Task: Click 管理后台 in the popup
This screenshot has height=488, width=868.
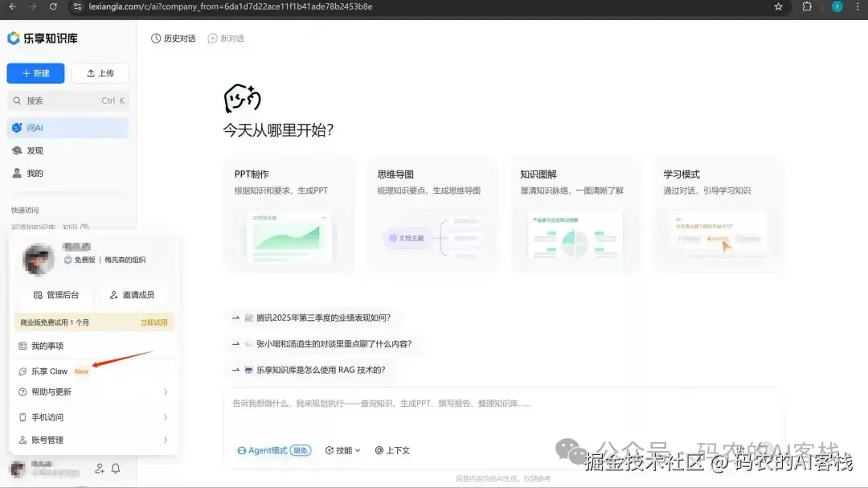Action: [56, 295]
